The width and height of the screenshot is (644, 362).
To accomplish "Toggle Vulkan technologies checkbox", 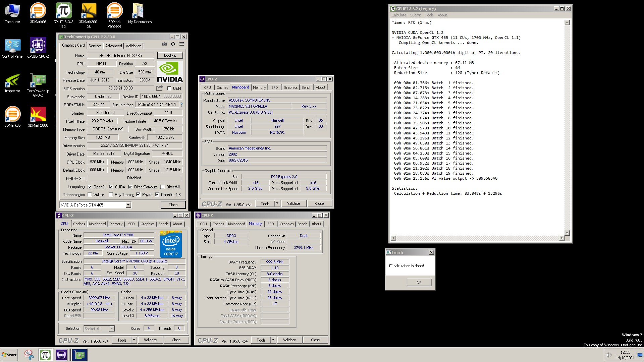I will coord(90,195).
